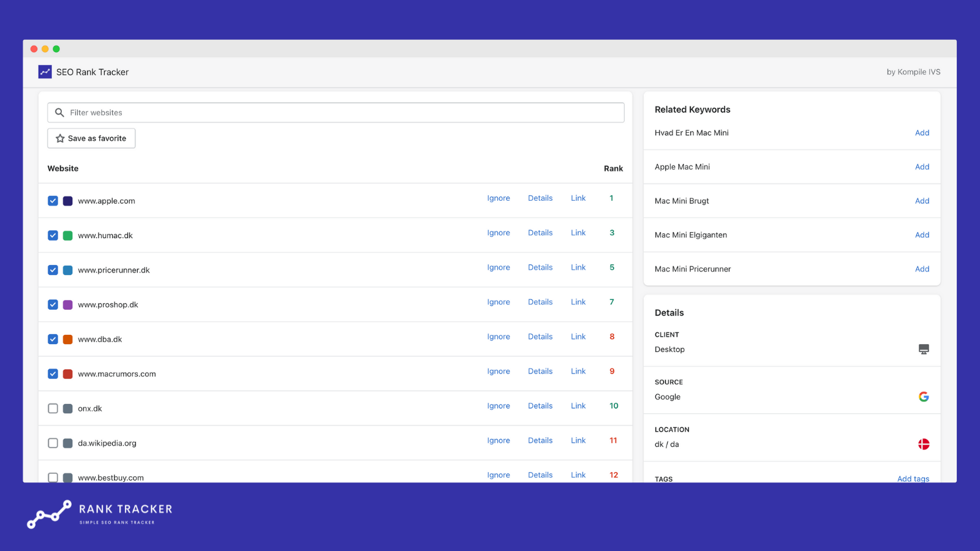Ignore the www.bestbuy.com website
The height and width of the screenshot is (551, 980).
pyautogui.click(x=499, y=475)
